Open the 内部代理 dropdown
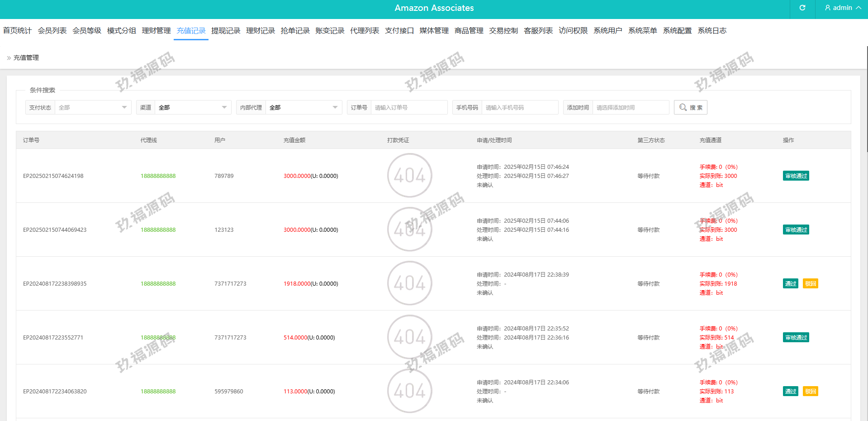 tap(304, 107)
